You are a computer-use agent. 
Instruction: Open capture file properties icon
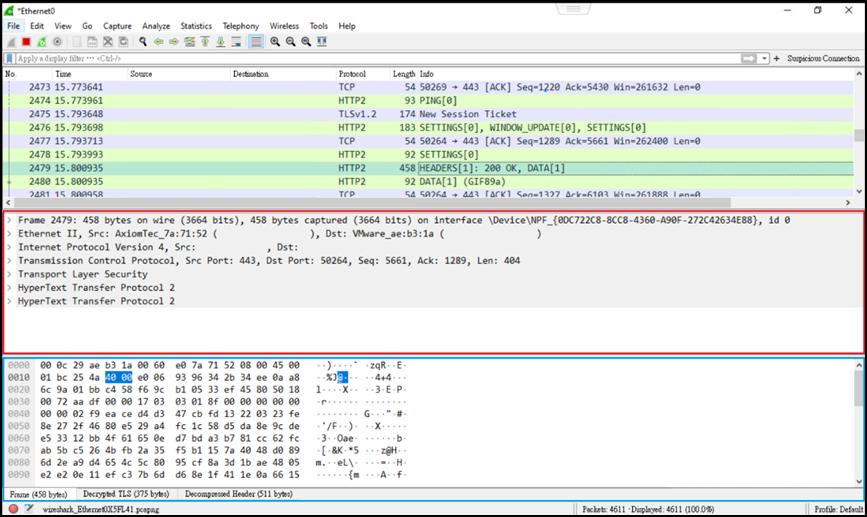(x=29, y=509)
